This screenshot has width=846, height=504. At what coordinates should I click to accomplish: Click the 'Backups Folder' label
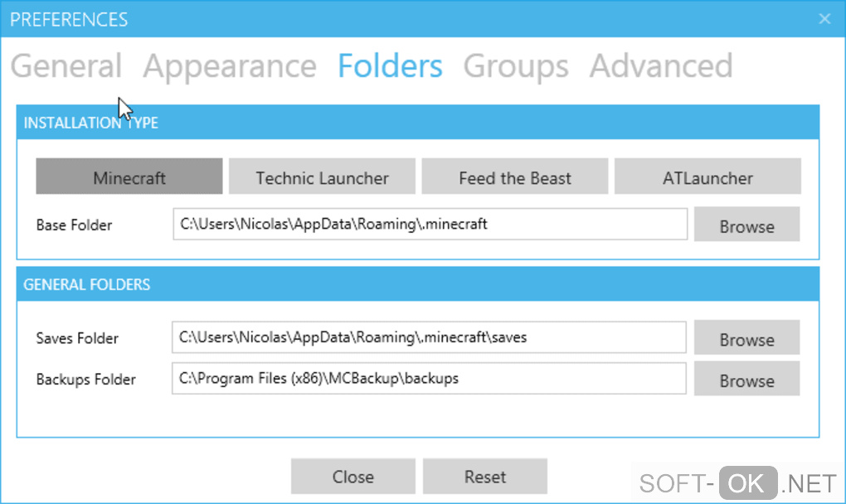(x=85, y=379)
